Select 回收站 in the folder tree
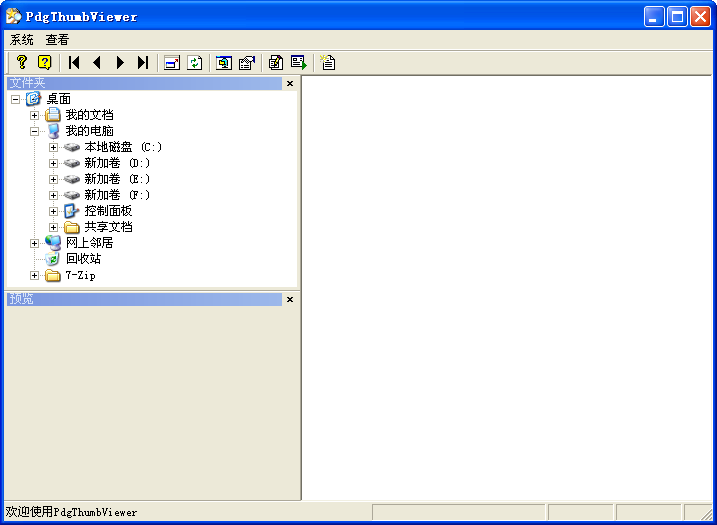The height and width of the screenshot is (525, 717). (83, 259)
